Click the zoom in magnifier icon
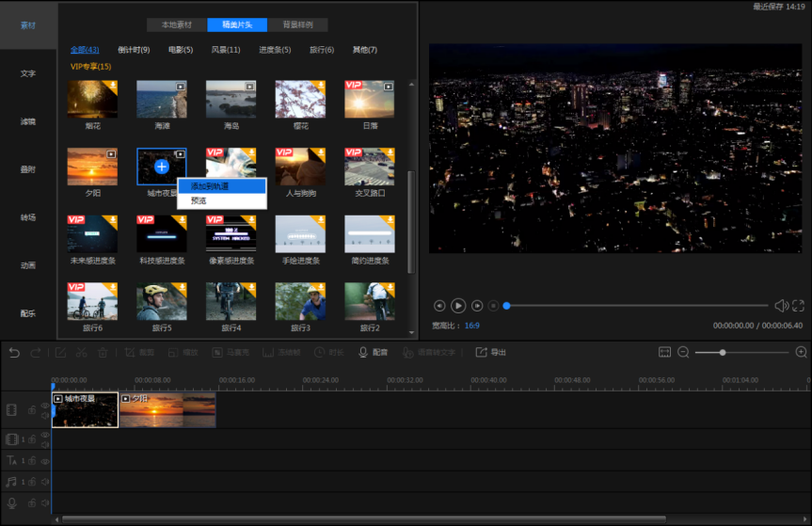 [x=801, y=353]
